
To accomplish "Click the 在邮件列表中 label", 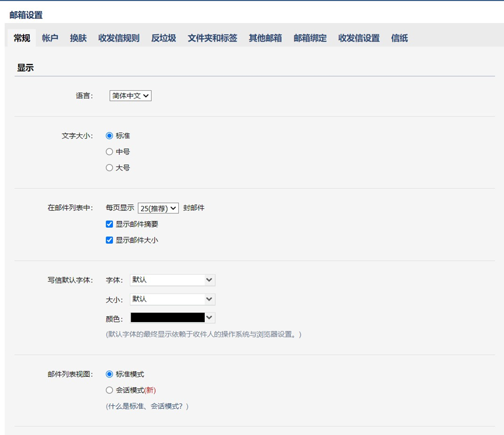I will pyautogui.click(x=70, y=208).
